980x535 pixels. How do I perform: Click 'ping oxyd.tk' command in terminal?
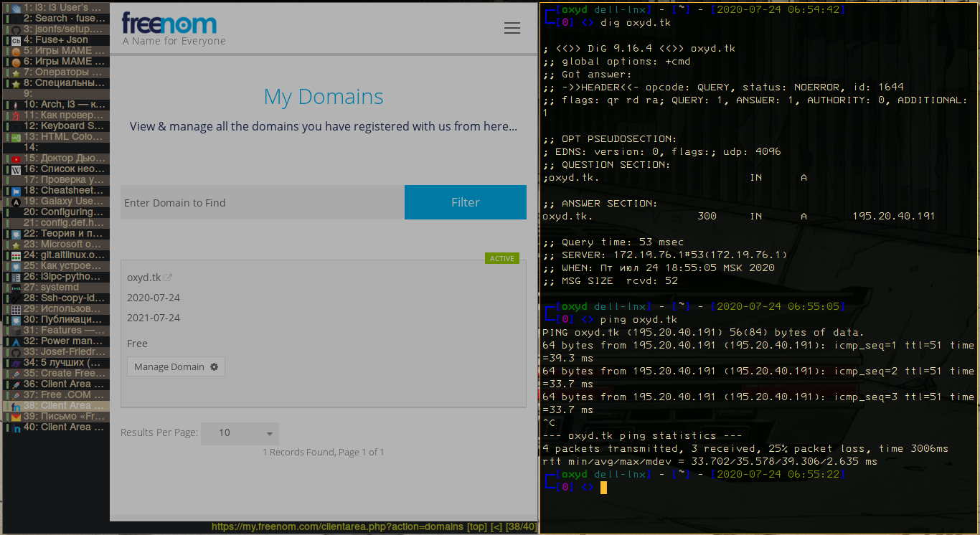coord(639,320)
